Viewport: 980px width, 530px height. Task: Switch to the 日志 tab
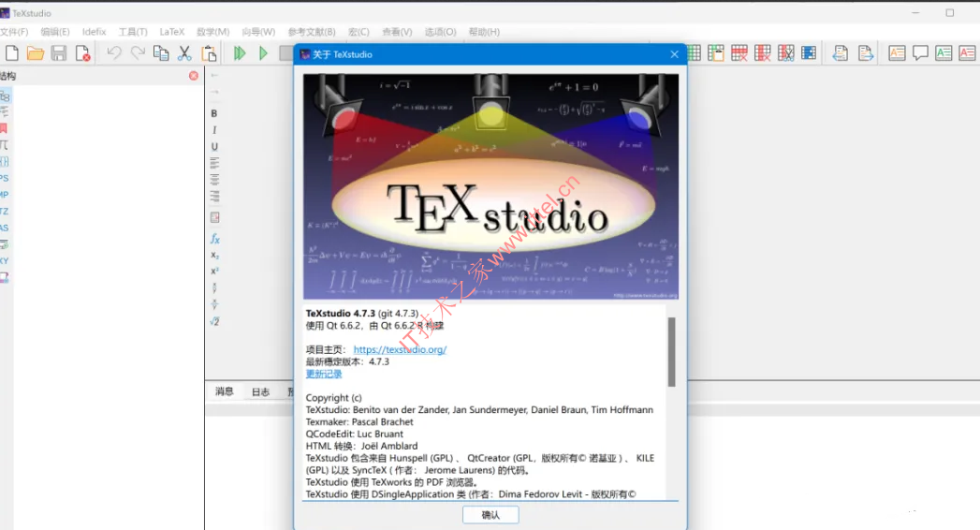[x=260, y=391]
